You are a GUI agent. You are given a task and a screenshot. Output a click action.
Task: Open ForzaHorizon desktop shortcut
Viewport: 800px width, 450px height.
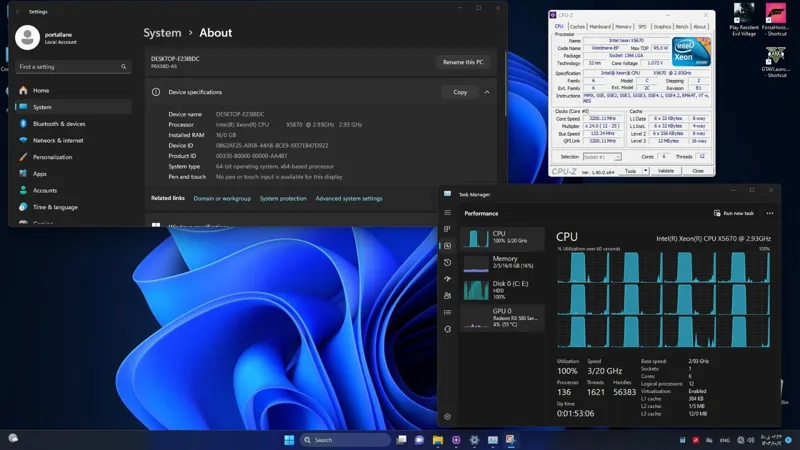[x=776, y=19]
